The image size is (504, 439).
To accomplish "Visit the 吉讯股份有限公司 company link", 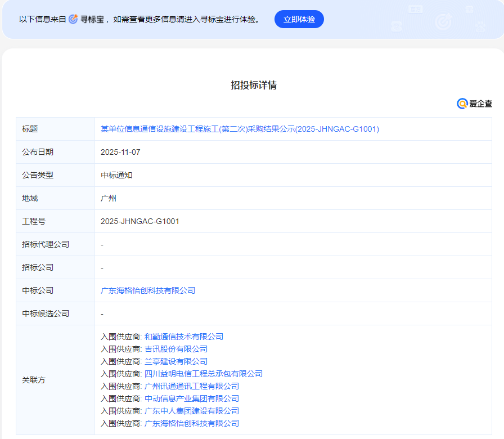I will click(x=176, y=349).
